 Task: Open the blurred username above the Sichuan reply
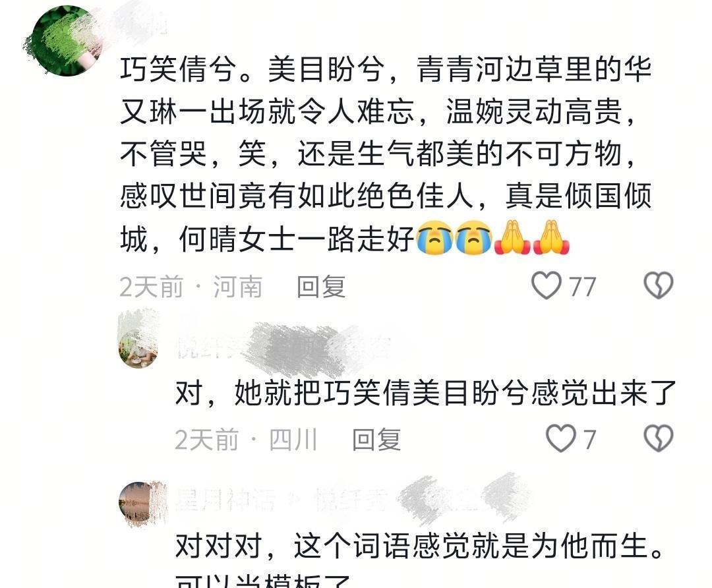point(282,349)
